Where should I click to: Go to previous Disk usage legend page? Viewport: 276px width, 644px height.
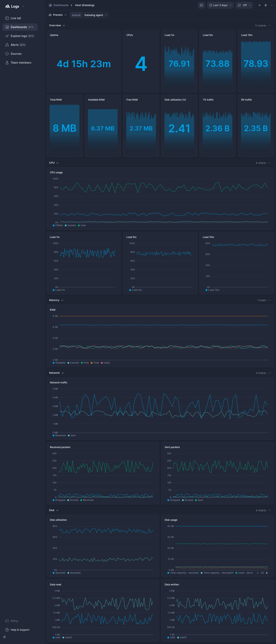tap(258, 573)
